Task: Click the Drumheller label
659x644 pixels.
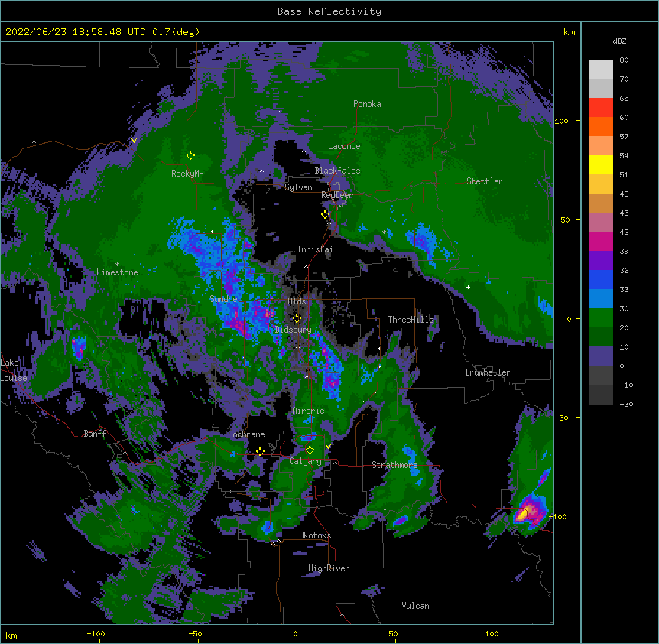Action: tap(488, 372)
